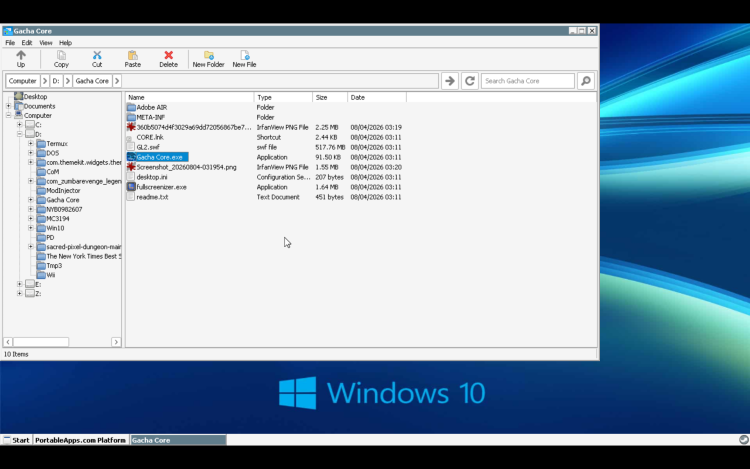This screenshot has width=750, height=469.
Task: Copy the selected file
Action: pos(61,59)
